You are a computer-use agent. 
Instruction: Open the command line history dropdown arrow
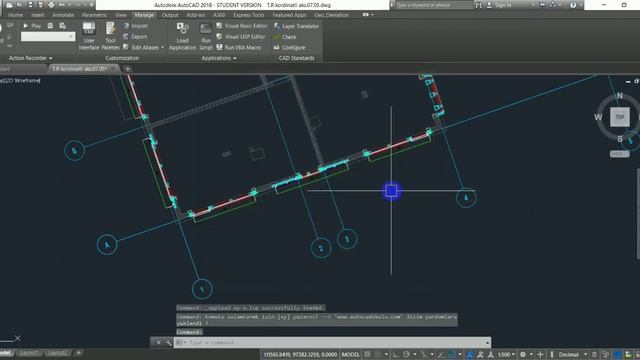coord(487,342)
